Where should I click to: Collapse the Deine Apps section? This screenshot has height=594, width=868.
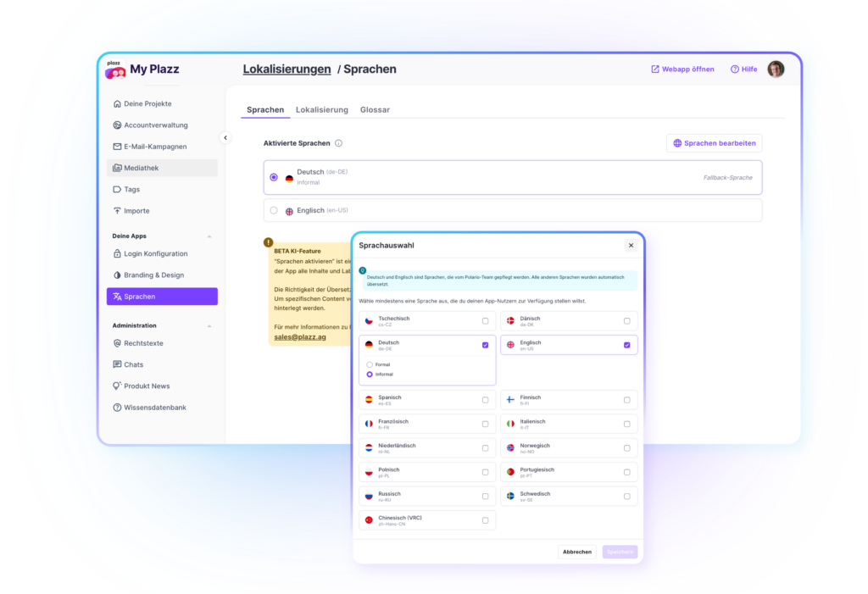coord(209,236)
